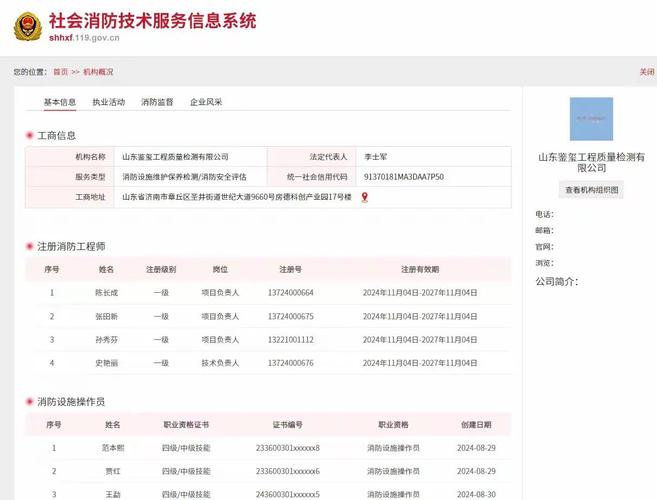The height and width of the screenshot is (500, 657).
Task: Open the 企业风采 tab
Action: pos(206,102)
